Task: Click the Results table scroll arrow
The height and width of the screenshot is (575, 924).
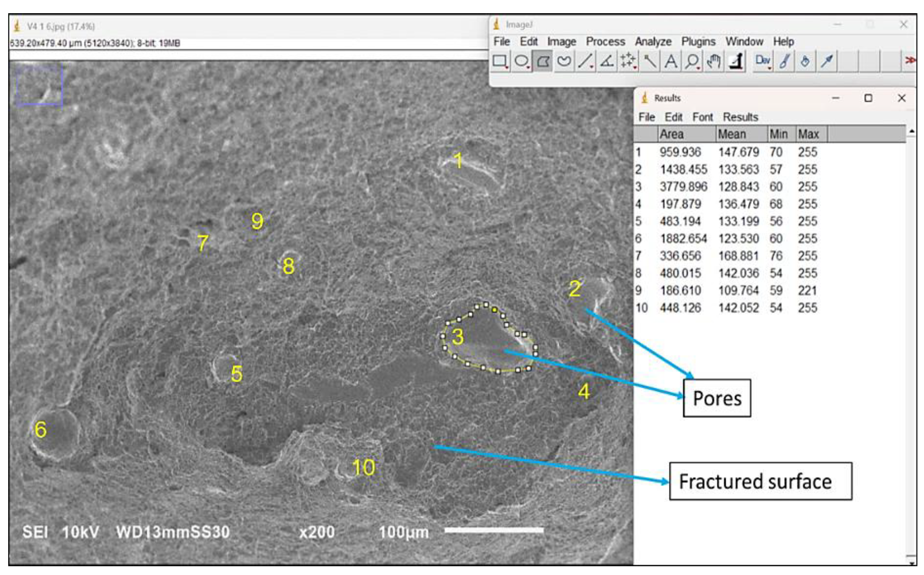Action: pyautogui.click(x=912, y=130)
